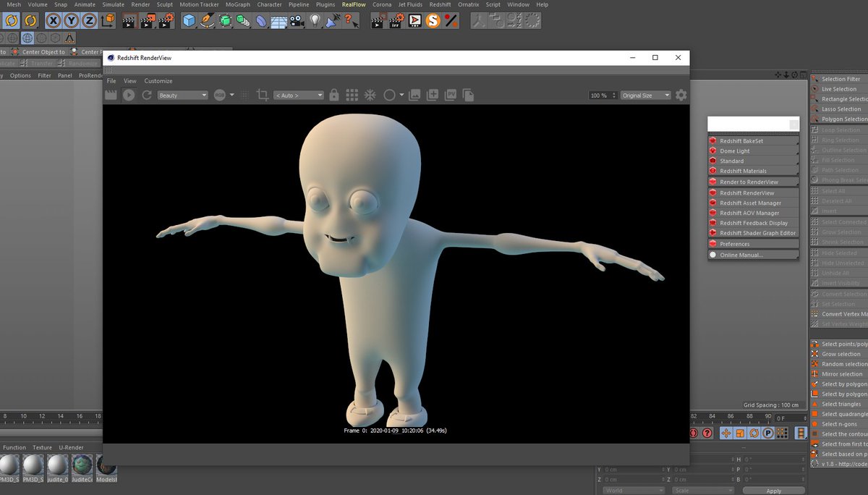Open the Auto snapshot dropdown
This screenshot has height=495, width=868.
pos(299,95)
